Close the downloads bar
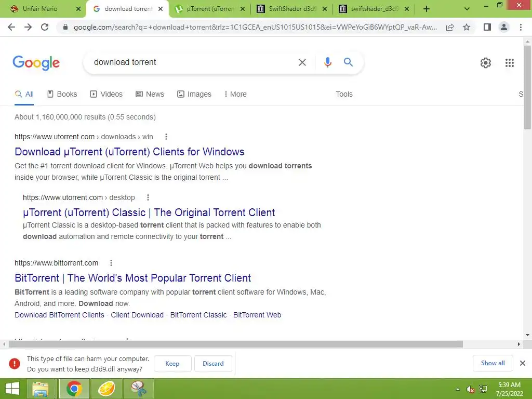 (x=523, y=363)
